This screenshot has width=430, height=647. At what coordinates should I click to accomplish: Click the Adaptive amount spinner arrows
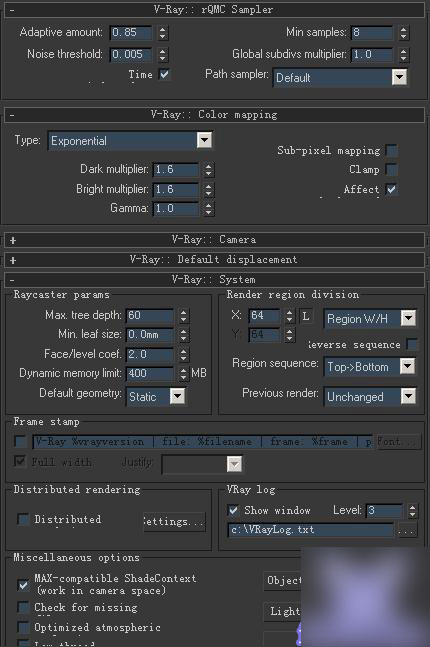(x=163, y=33)
